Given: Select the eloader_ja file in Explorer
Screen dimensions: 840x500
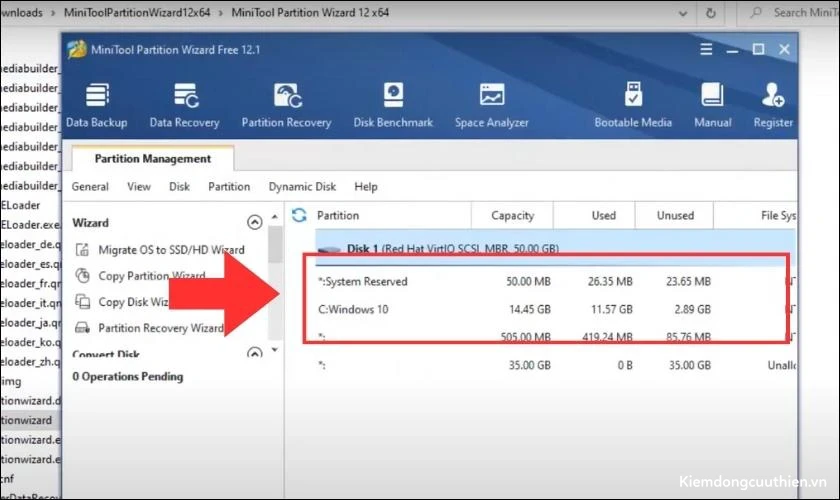Looking at the screenshot, I should 31,322.
